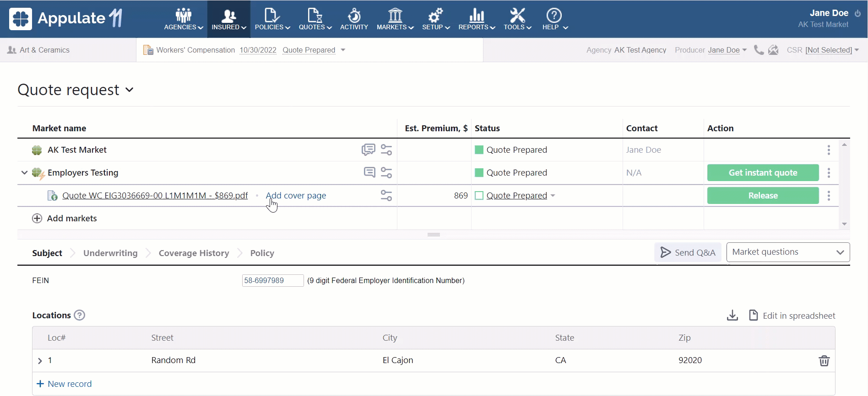Collapse the Employers Testing market row
This screenshot has height=396, width=868.
coord(24,172)
